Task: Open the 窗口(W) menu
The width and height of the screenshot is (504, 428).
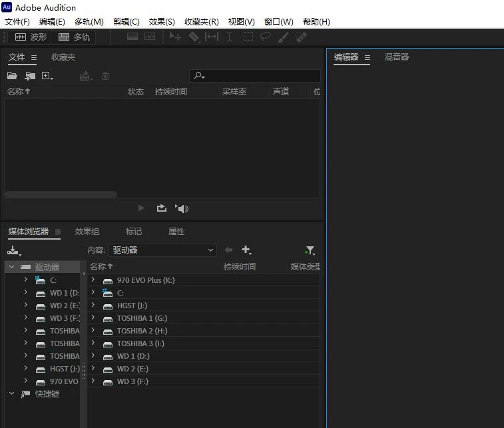Action: (279, 22)
